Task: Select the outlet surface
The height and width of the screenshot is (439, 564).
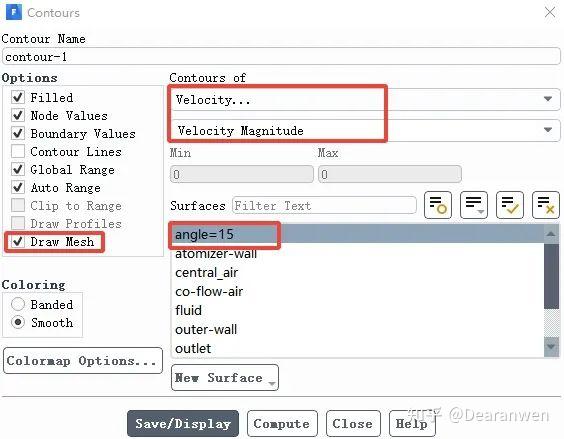Action: (x=358, y=348)
